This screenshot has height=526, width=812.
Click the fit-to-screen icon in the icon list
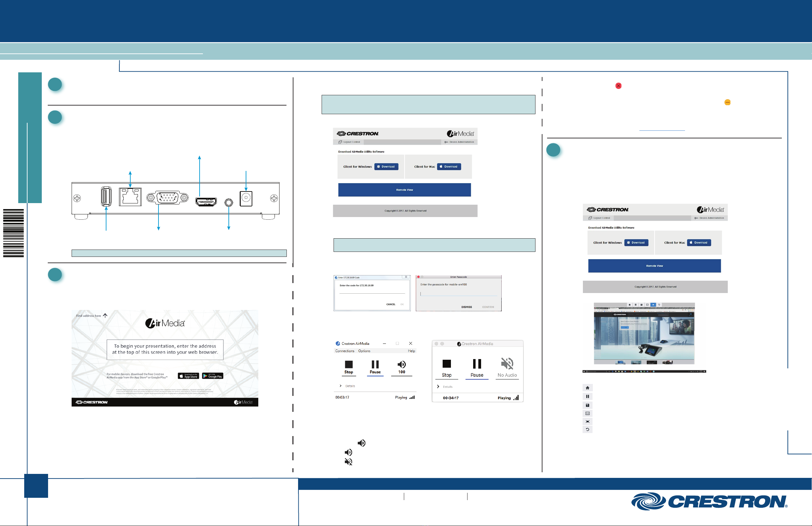588,421
